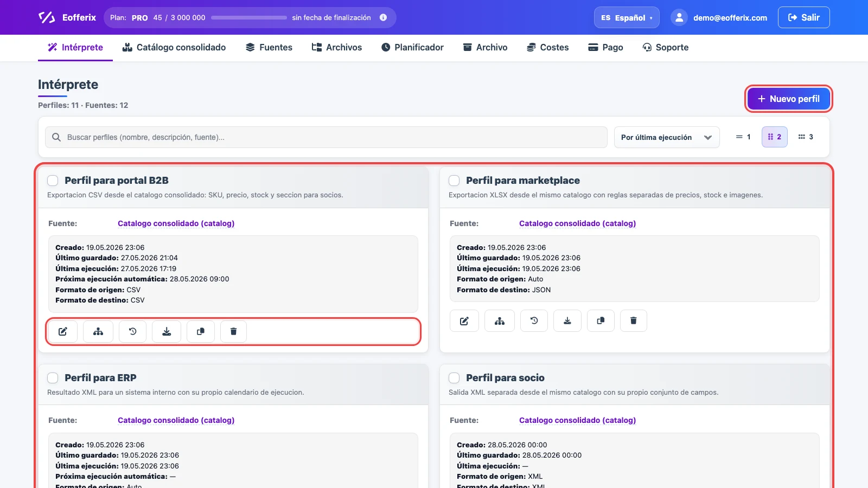Open the hierarchy icon in the B2B profile
Screen dimensions: 868x488
pos(98,331)
